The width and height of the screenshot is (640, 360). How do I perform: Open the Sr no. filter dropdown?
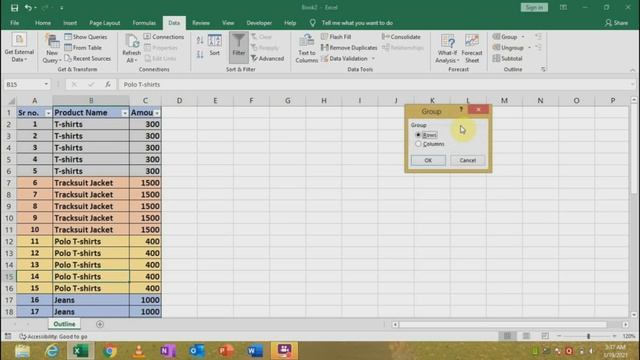[48, 113]
